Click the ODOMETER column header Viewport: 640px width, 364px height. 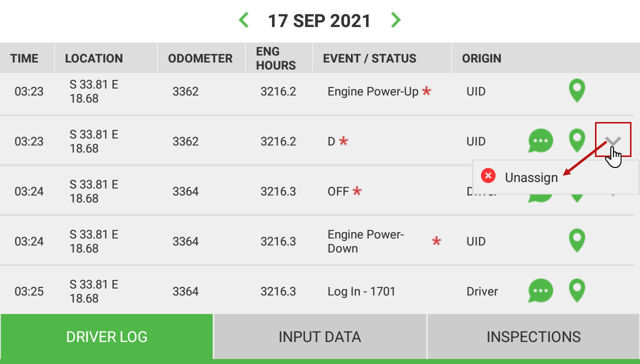pos(200,58)
